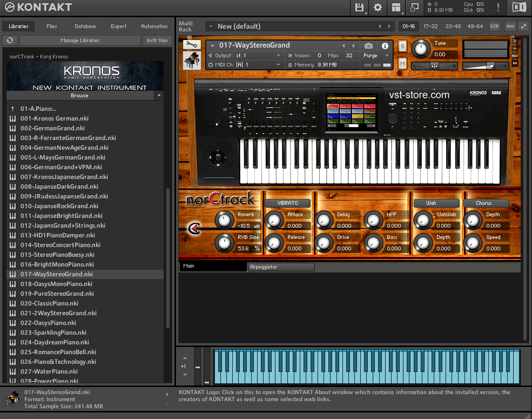Open the save (floppy disk) menu
Image resolution: width=532 pixels, height=419 pixels.
click(359, 8)
